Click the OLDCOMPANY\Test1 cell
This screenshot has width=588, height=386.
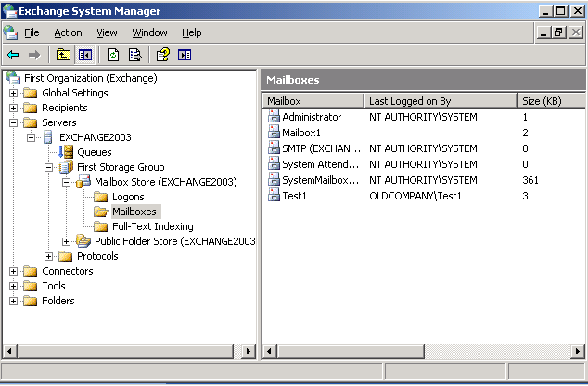[415, 196]
